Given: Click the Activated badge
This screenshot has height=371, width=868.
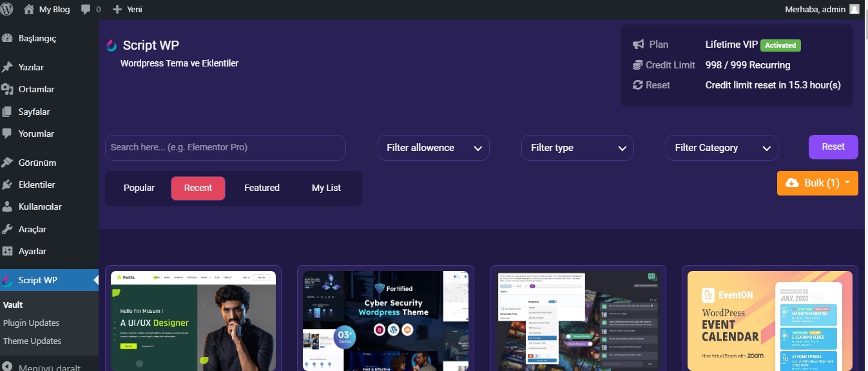Looking at the screenshot, I should point(780,45).
